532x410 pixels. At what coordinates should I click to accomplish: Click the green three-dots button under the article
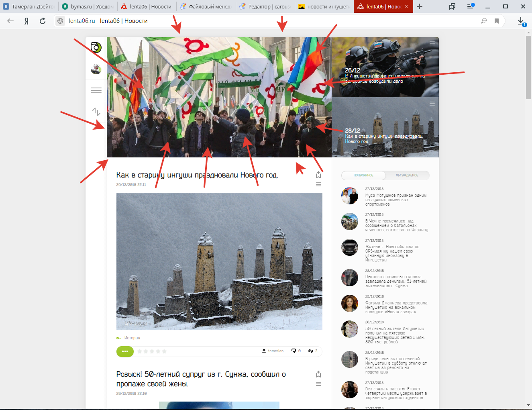point(125,351)
